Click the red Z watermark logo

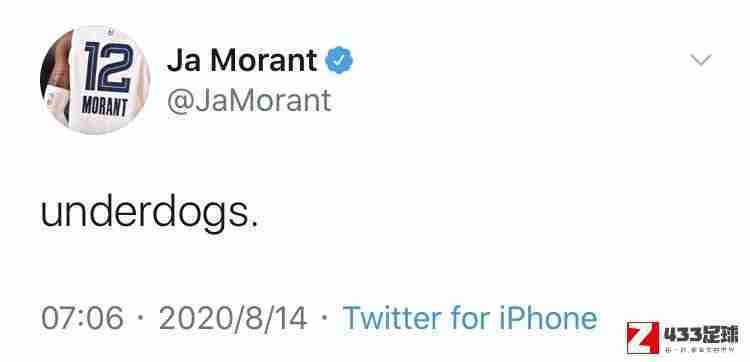(643, 338)
